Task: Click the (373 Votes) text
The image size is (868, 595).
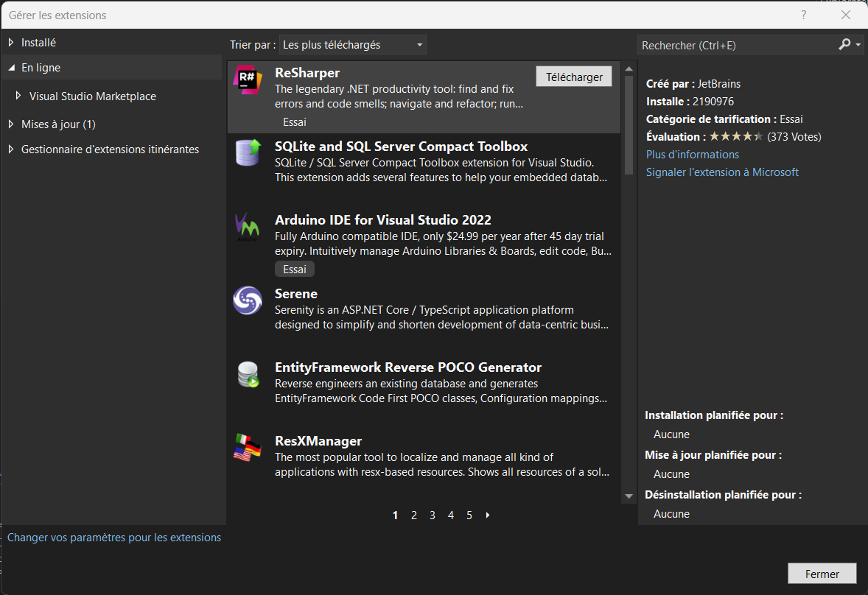Action: [794, 136]
